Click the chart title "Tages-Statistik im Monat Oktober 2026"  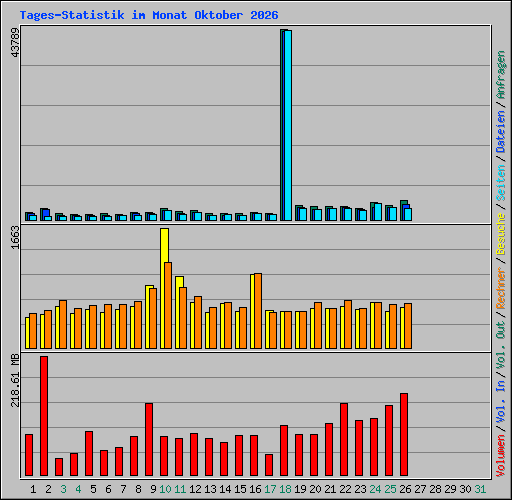pos(149,15)
